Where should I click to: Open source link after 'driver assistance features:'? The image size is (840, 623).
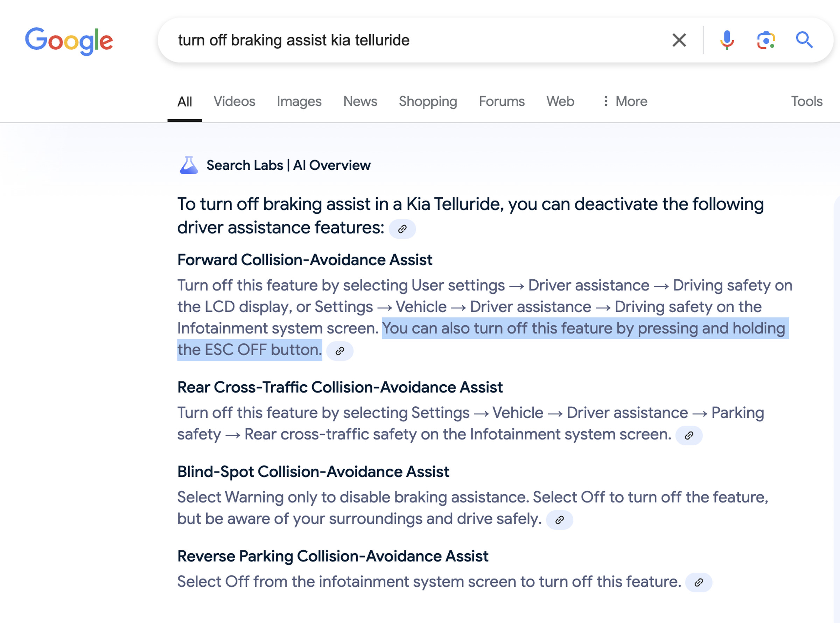tap(402, 229)
